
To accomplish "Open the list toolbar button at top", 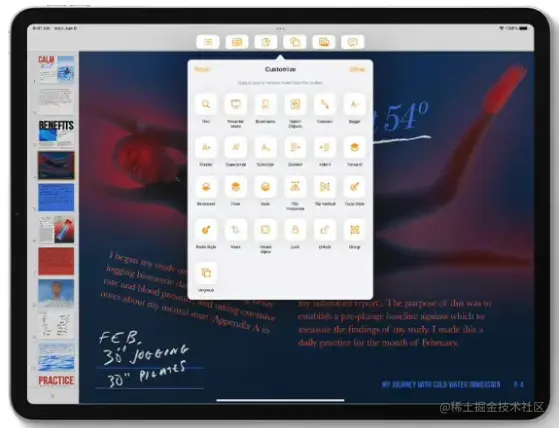I will [x=208, y=42].
